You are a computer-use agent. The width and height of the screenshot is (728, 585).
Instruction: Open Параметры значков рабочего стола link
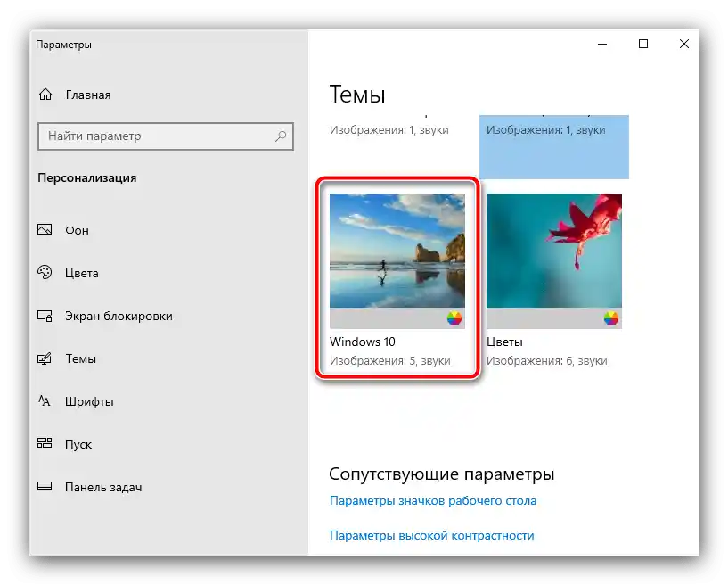click(433, 500)
